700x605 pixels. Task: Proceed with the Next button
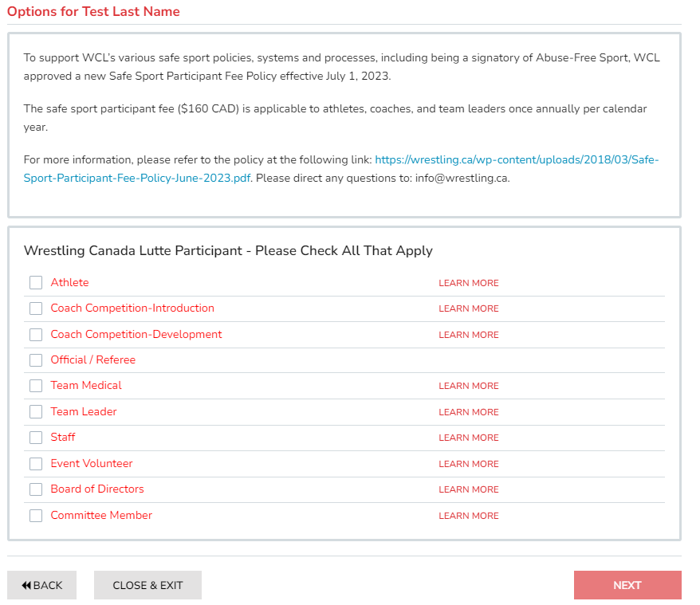pos(627,585)
